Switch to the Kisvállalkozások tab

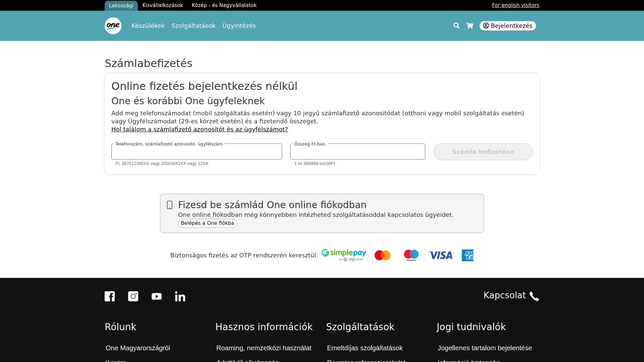[x=163, y=5]
